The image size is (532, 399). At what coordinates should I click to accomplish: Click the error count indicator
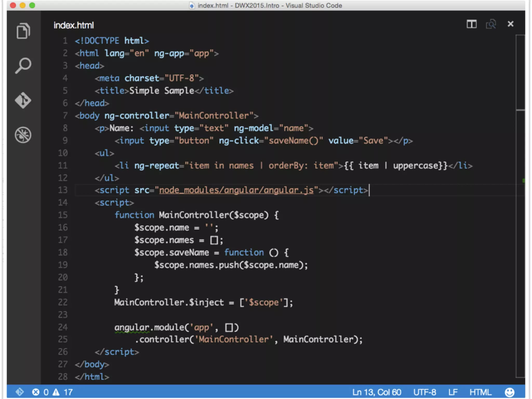pyautogui.click(x=40, y=392)
